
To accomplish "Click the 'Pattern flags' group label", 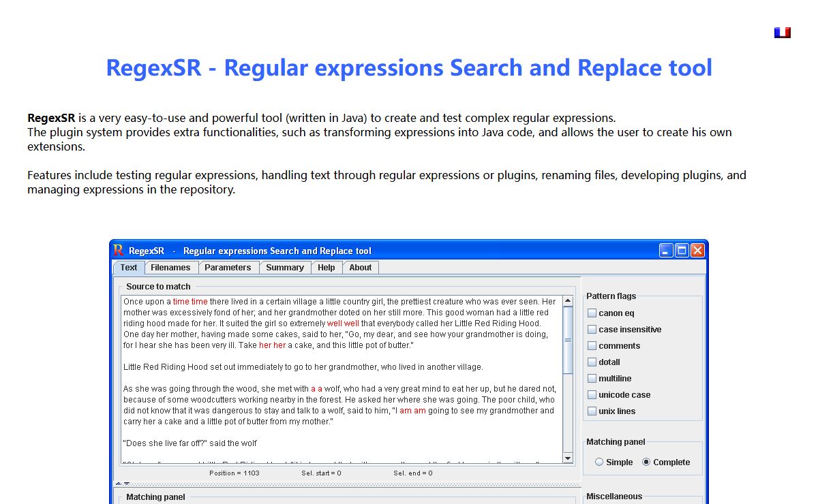I will pyautogui.click(x=611, y=296).
